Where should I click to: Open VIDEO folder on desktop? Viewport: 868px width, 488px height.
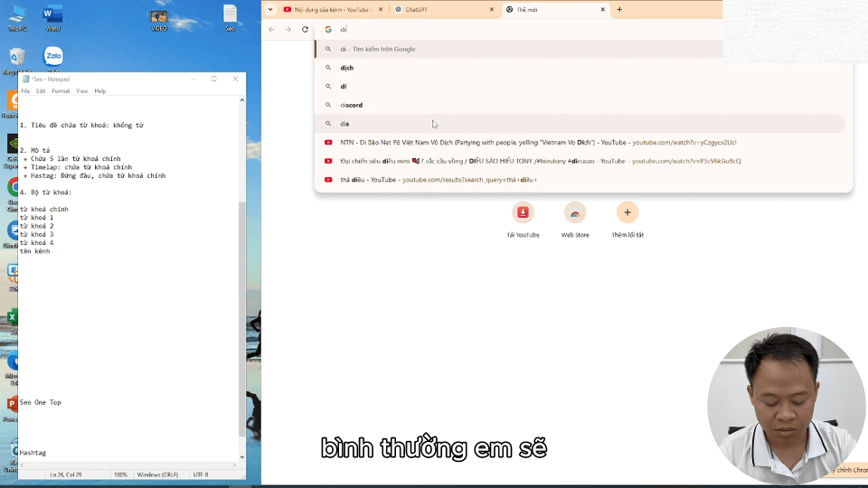point(159,20)
